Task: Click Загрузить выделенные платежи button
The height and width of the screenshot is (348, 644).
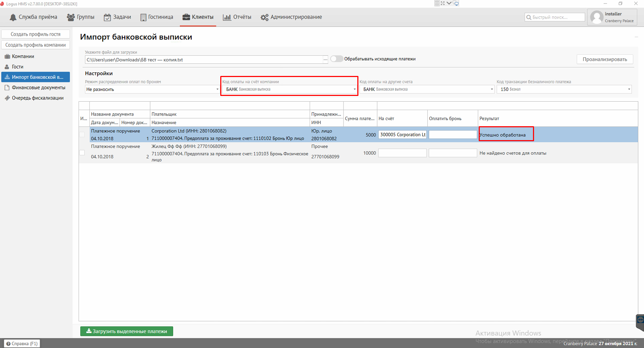Action: point(127,331)
